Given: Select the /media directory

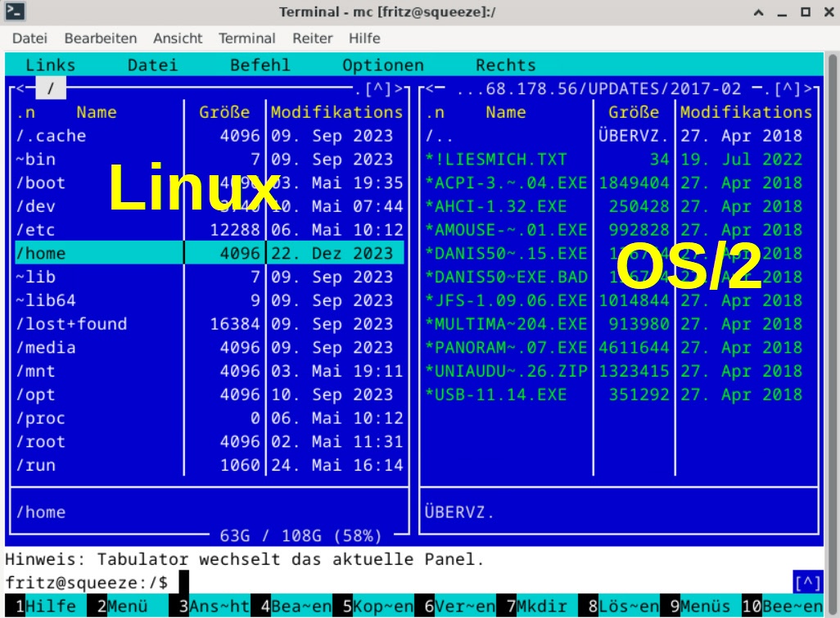Looking at the screenshot, I should pos(210,348).
